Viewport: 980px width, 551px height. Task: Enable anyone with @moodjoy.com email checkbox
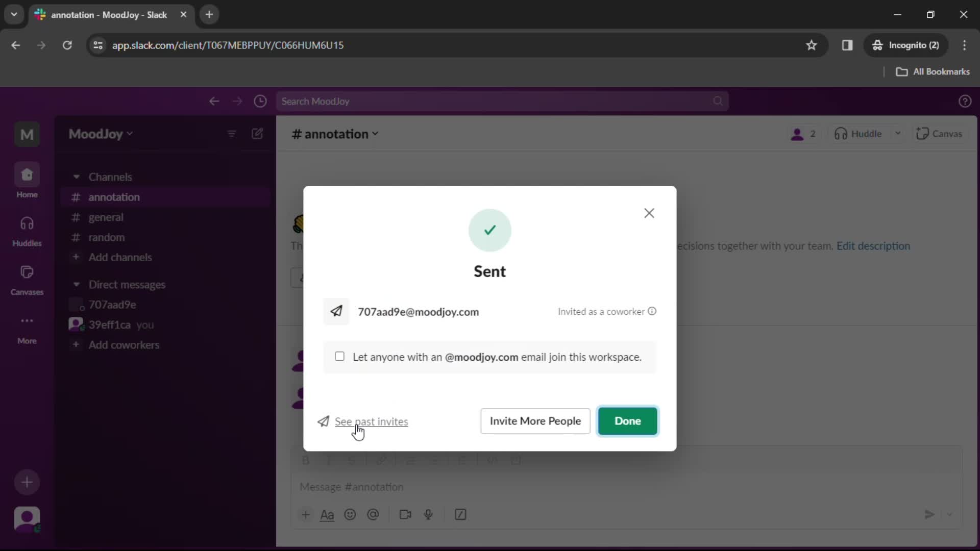(x=340, y=357)
